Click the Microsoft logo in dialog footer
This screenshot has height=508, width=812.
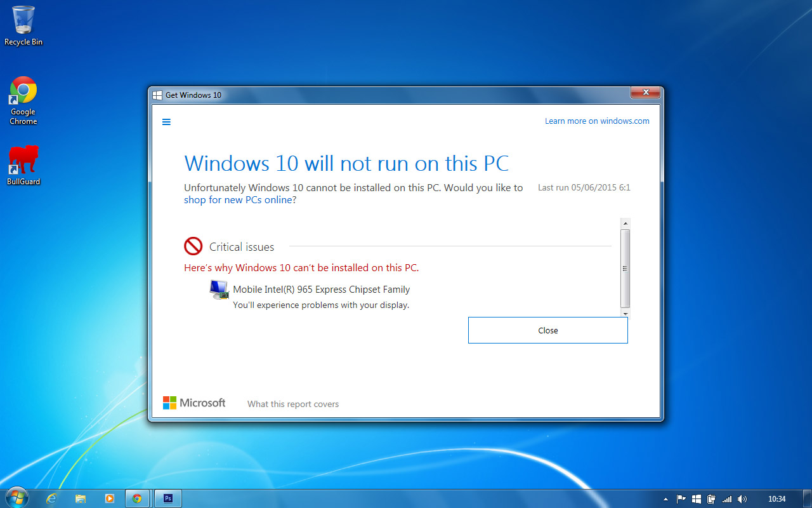tap(194, 403)
